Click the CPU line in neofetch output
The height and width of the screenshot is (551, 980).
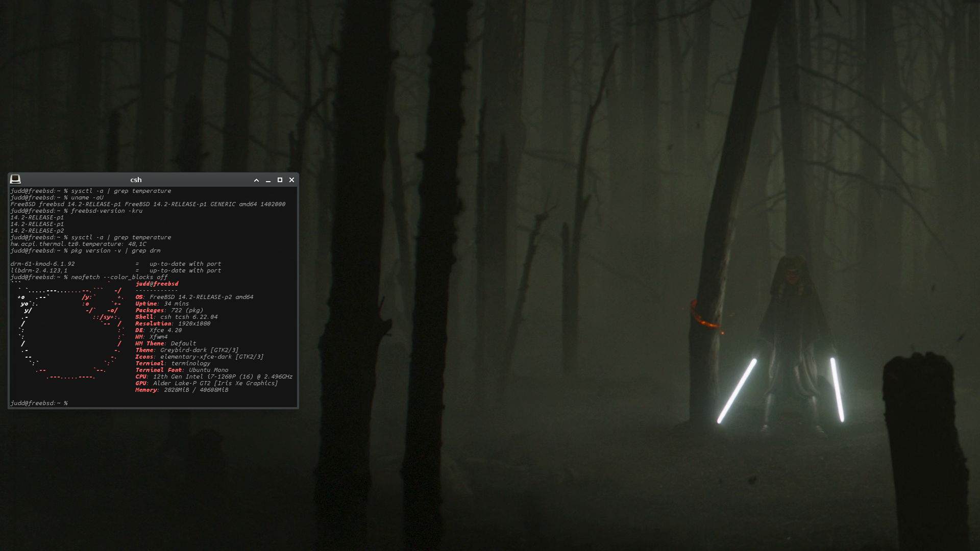pos(213,377)
